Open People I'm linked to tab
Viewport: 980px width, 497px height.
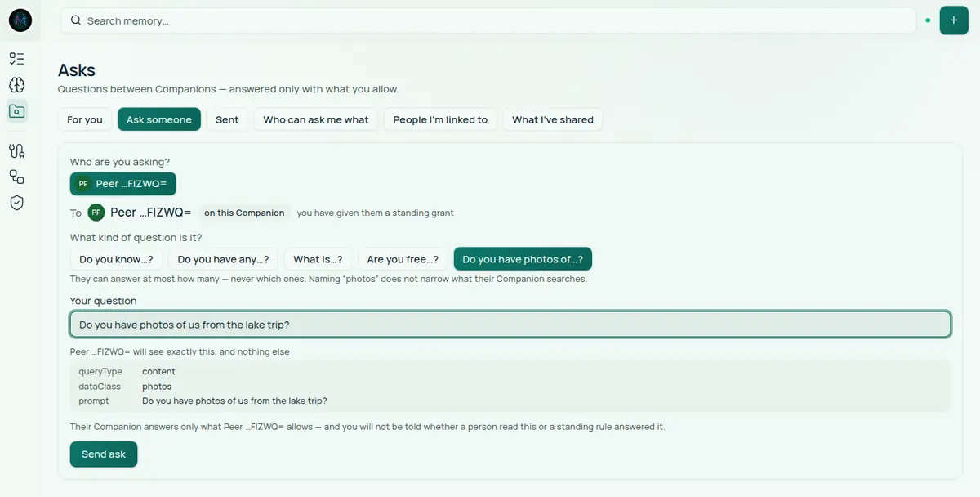pos(440,119)
